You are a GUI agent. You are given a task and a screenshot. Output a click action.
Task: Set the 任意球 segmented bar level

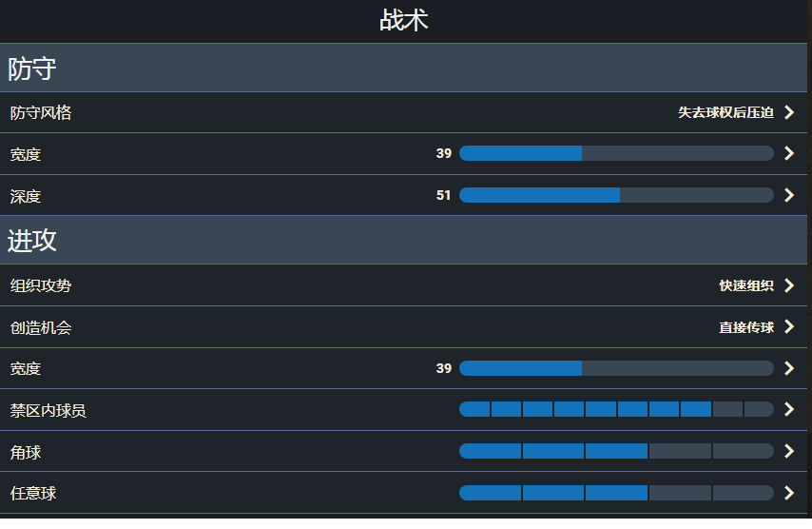[616, 493]
